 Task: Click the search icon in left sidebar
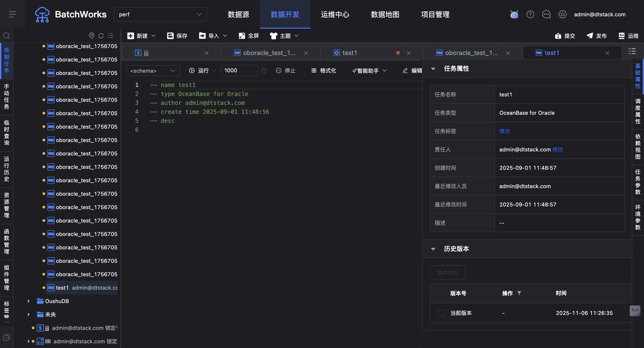[x=6, y=36]
